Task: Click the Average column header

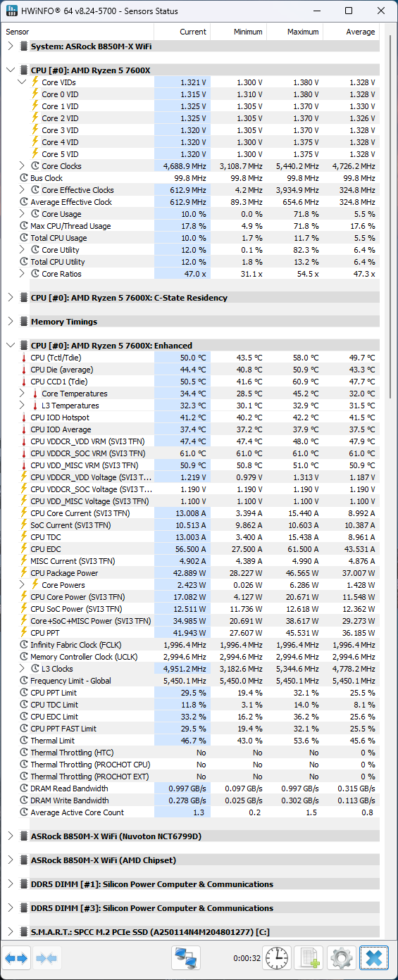Action: click(351, 32)
